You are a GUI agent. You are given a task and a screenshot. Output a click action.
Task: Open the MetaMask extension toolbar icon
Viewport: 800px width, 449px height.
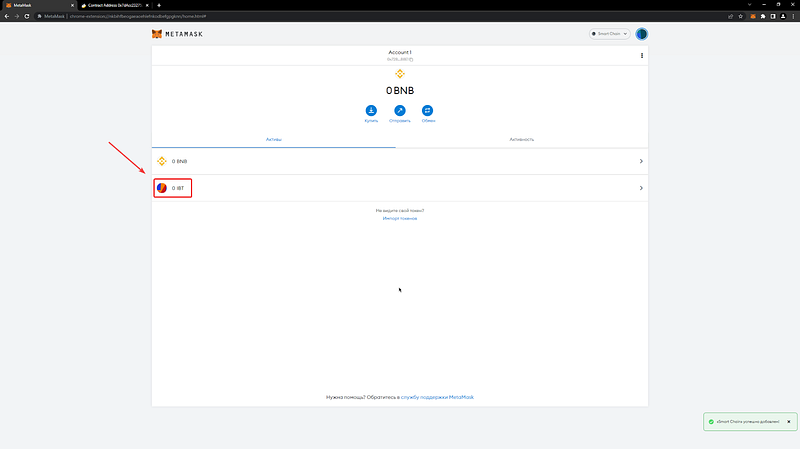753,16
